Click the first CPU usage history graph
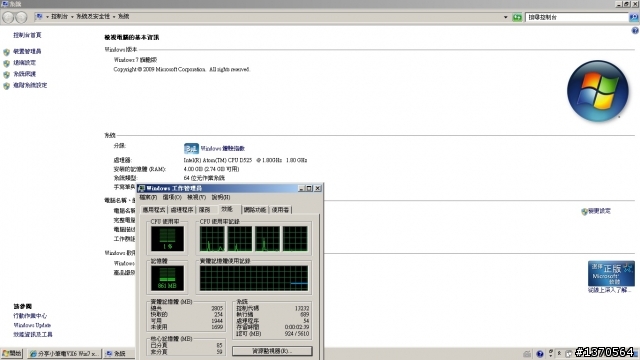Viewport: 640px width, 360px height. [x=212, y=239]
